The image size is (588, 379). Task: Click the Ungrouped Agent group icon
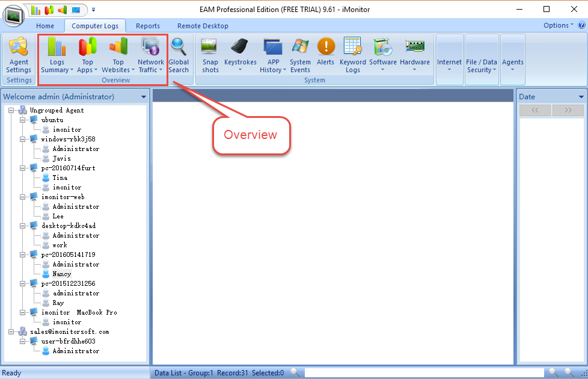[x=22, y=110]
